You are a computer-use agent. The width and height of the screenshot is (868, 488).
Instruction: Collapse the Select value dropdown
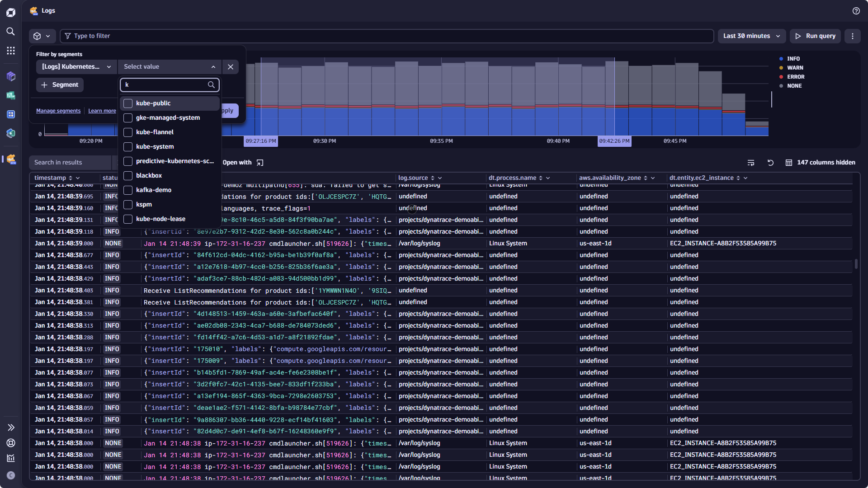[213, 66]
